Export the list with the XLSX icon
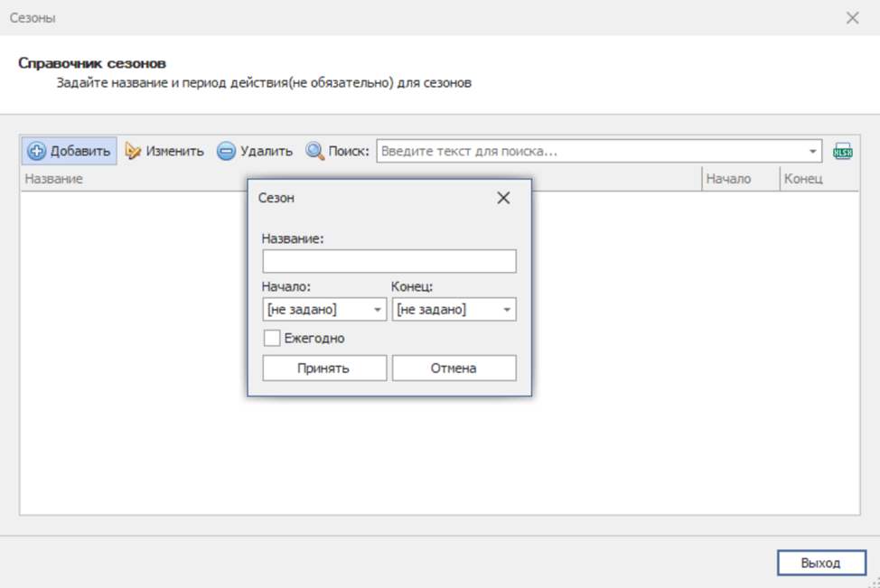The width and height of the screenshot is (880, 588). click(842, 152)
